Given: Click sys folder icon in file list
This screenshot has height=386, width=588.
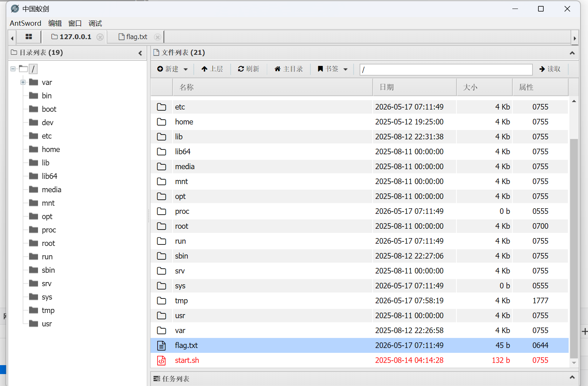Looking at the screenshot, I should click(161, 286).
